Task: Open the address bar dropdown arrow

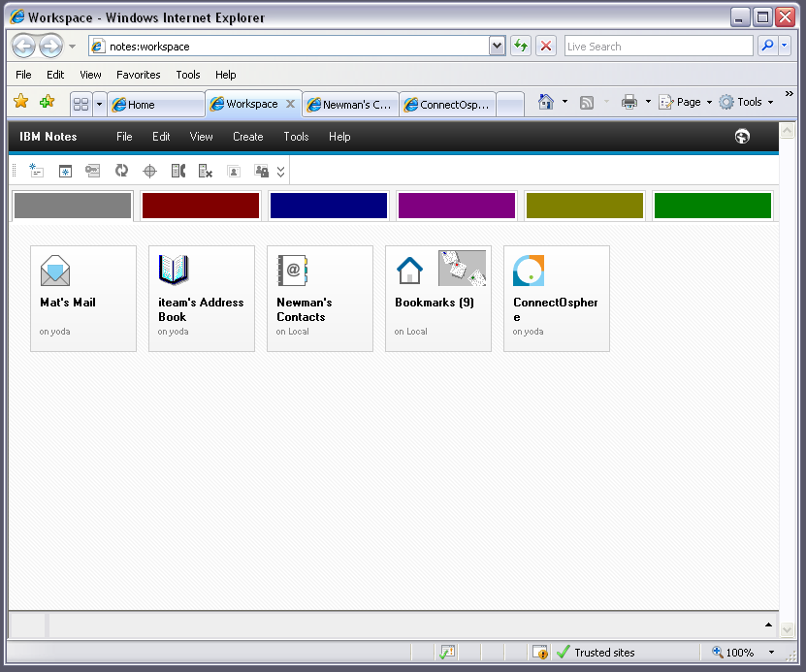Action: coord(497,46)
